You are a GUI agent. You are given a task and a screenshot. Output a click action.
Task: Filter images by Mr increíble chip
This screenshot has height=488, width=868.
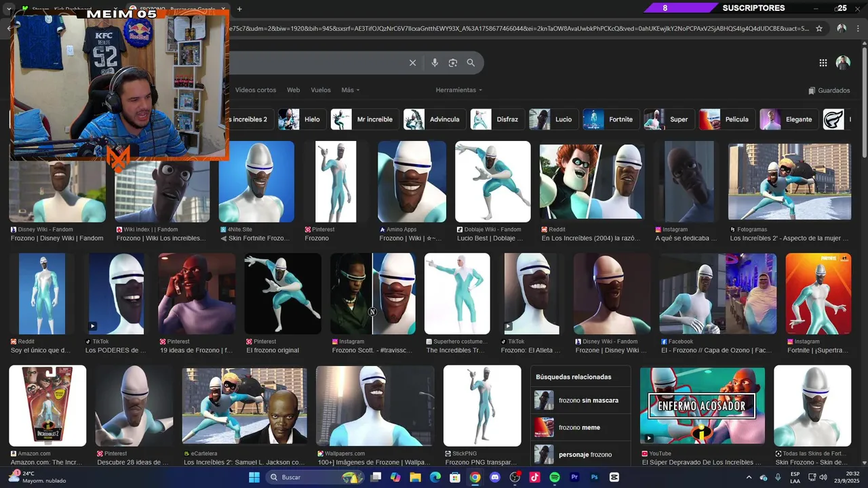point(364,119)
